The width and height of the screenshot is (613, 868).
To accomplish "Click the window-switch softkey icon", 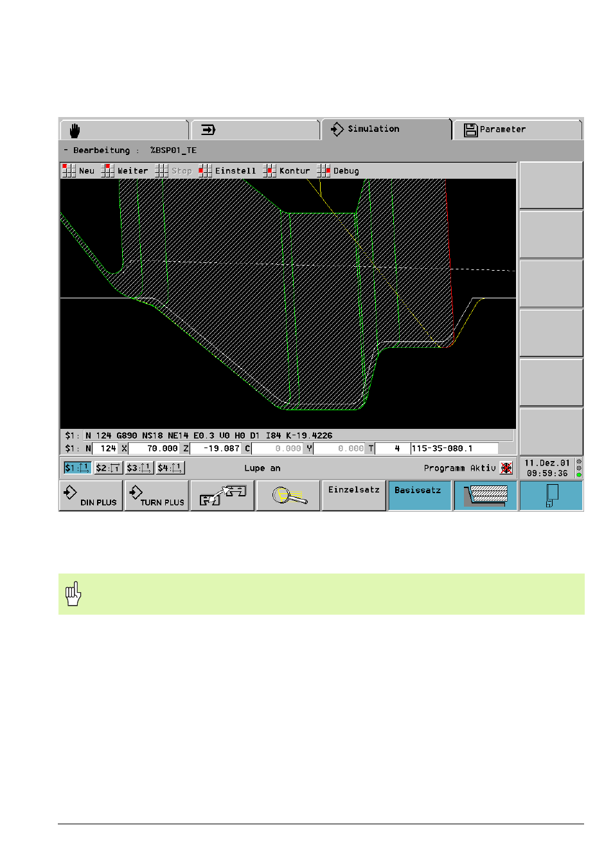I will [x=222, y=496].
